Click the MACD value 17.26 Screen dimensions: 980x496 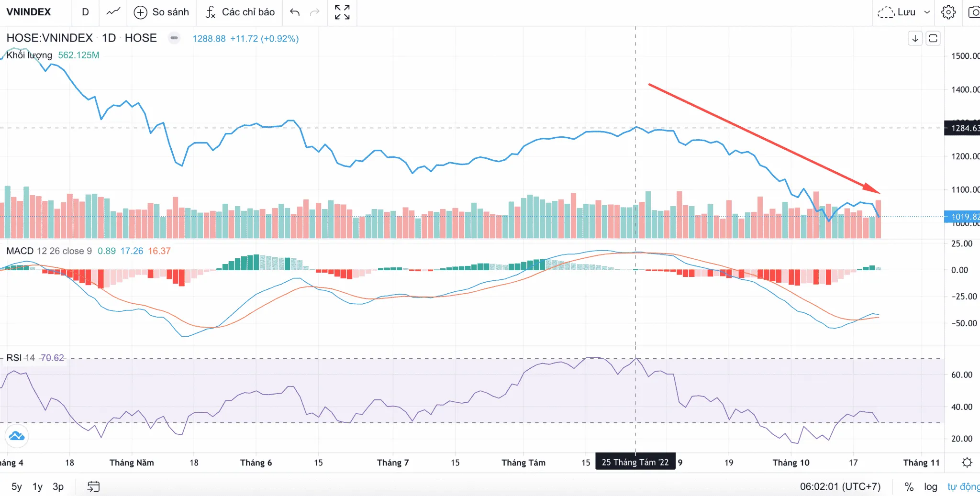coord(132,251)
